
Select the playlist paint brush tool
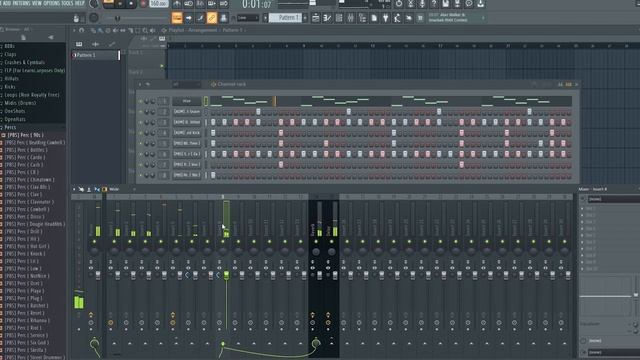pyautogui.click(x=100, y=30)
